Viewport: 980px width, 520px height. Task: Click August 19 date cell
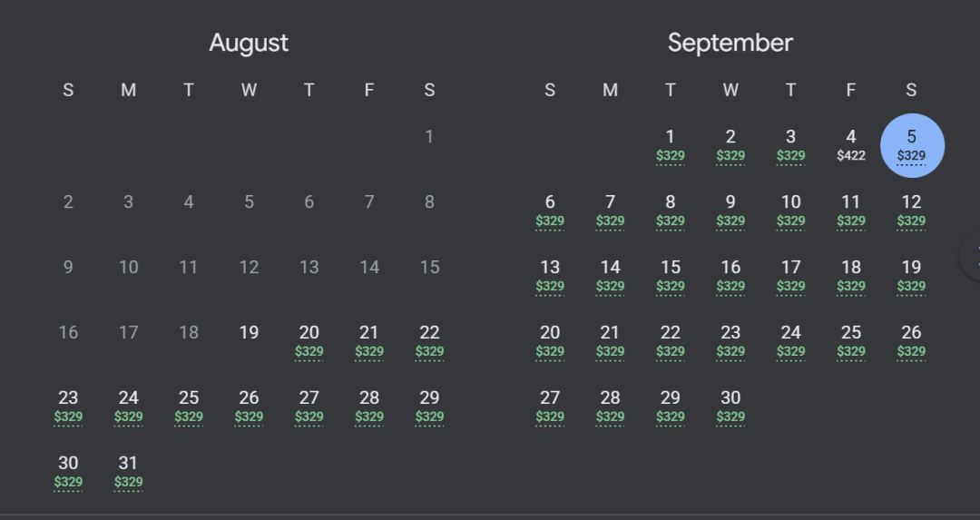click(249, 333)
